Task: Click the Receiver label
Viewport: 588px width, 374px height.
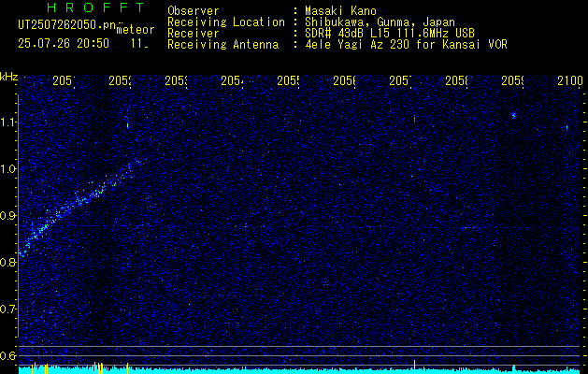Action: pos(194,34)
